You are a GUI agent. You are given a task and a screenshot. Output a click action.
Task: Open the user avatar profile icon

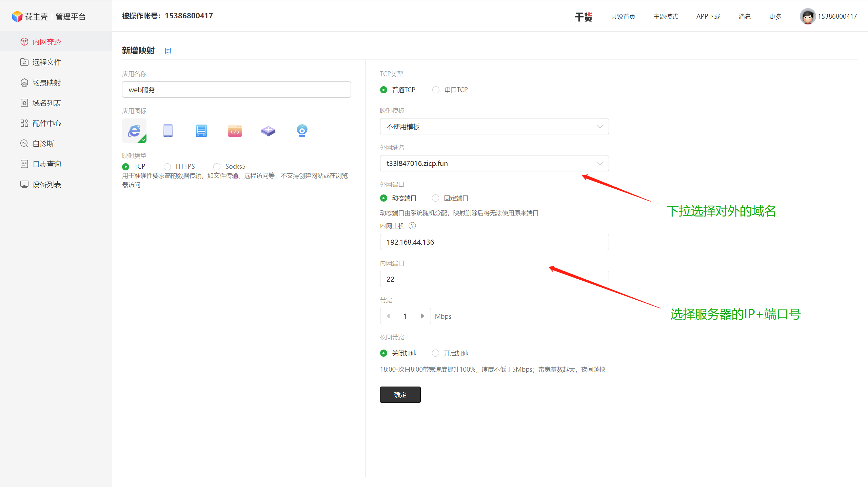(x=808, y=16)
